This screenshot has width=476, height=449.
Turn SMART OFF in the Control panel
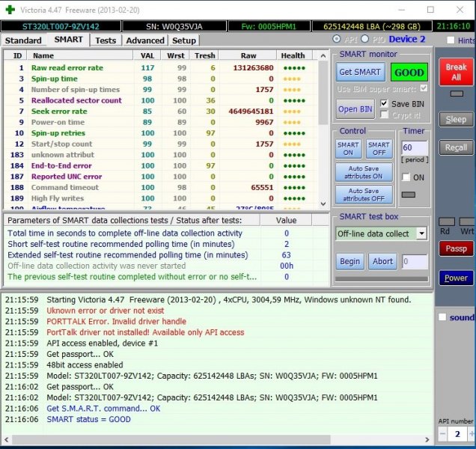379,148
